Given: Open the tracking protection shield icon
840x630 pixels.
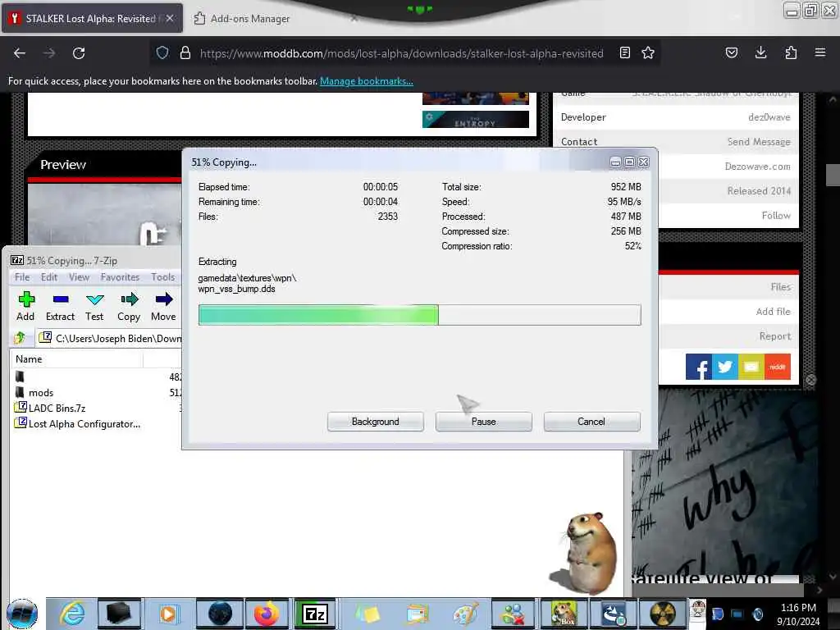Looking at the screenshot, I should point(162,53).
